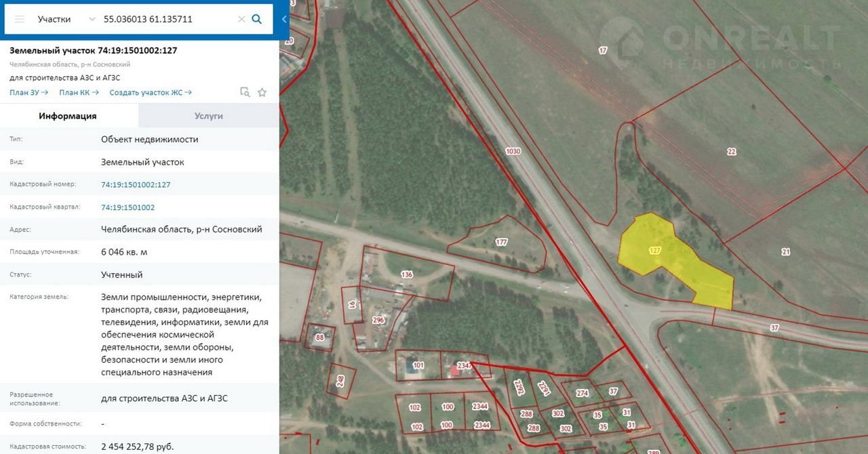Open cadastral quarter 74:19:1501002 link
Viewport: 868px width, 454px height.
point(127,207)
